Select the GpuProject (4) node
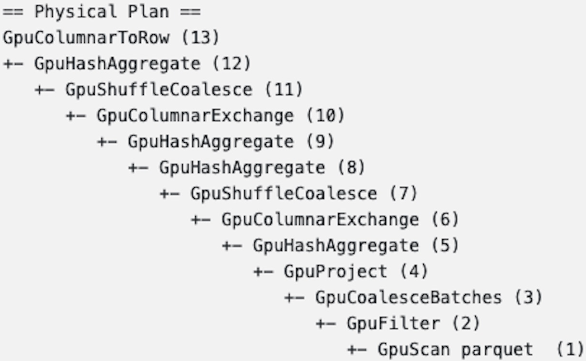 point(356,272)
